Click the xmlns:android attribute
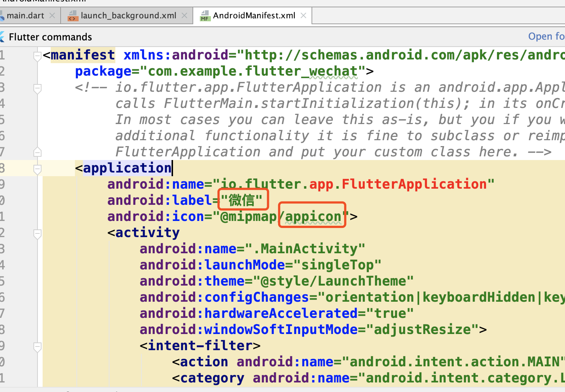Viewport: 565px width, 392px height. coord(176,55)
